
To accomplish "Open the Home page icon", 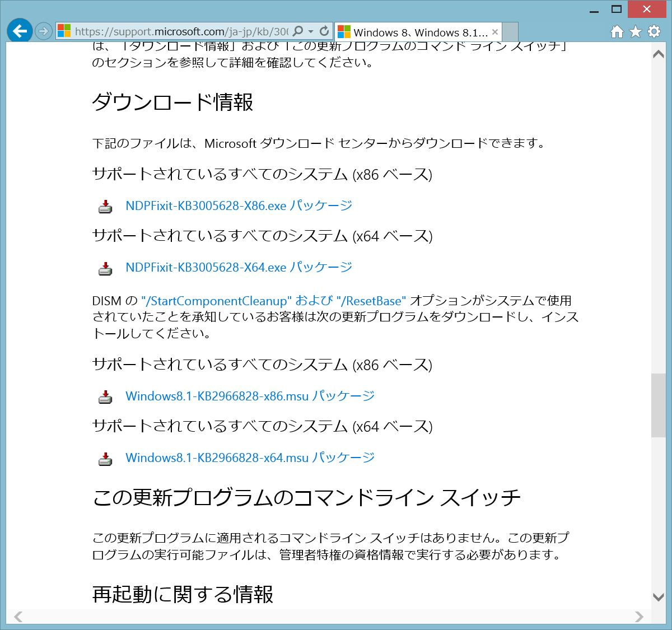I will 617,32.
